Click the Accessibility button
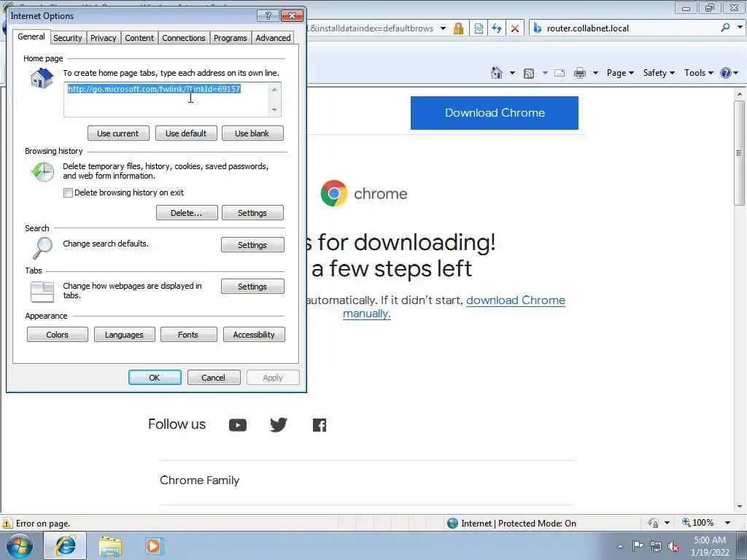Viewport: 747px width, 560px height. (x=254, y=334)
